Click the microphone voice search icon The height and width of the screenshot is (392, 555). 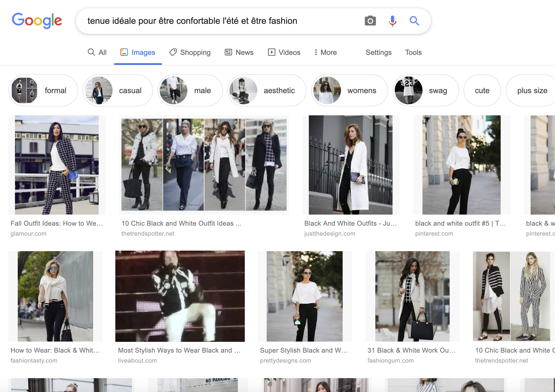pyautogui.click(x=392, y=21)
